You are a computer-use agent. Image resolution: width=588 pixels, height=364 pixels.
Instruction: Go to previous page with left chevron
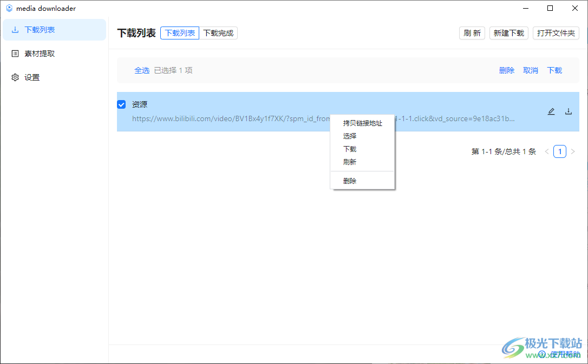pos(547,151)
